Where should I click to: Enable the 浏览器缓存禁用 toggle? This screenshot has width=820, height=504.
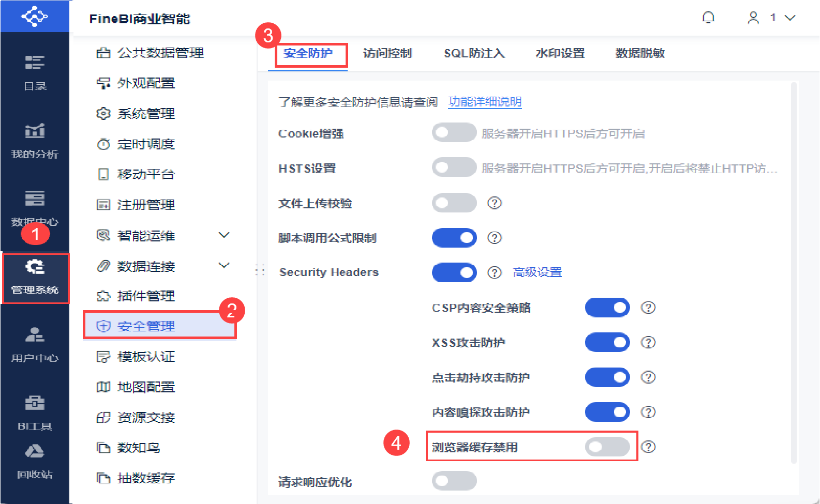click(607, 447)
